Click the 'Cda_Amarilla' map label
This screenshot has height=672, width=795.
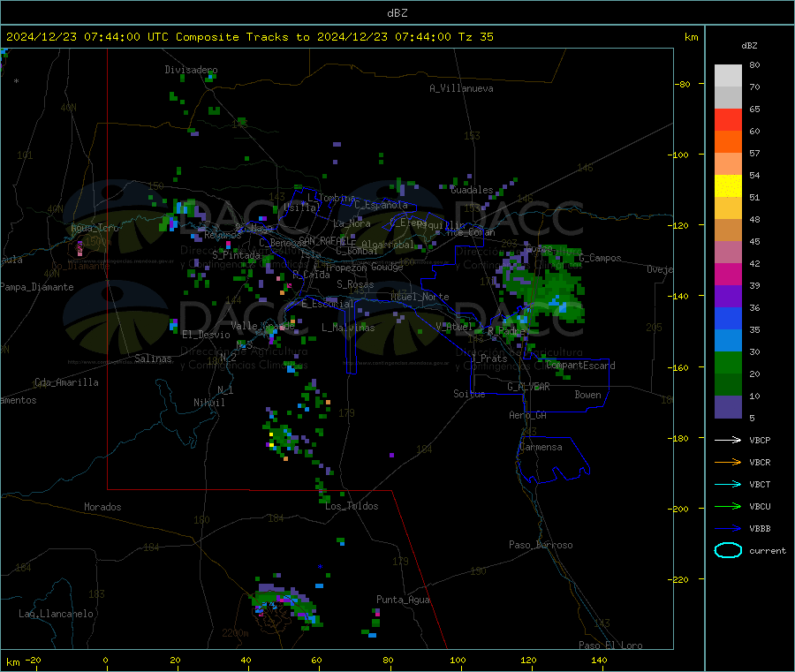click(66, 382)
